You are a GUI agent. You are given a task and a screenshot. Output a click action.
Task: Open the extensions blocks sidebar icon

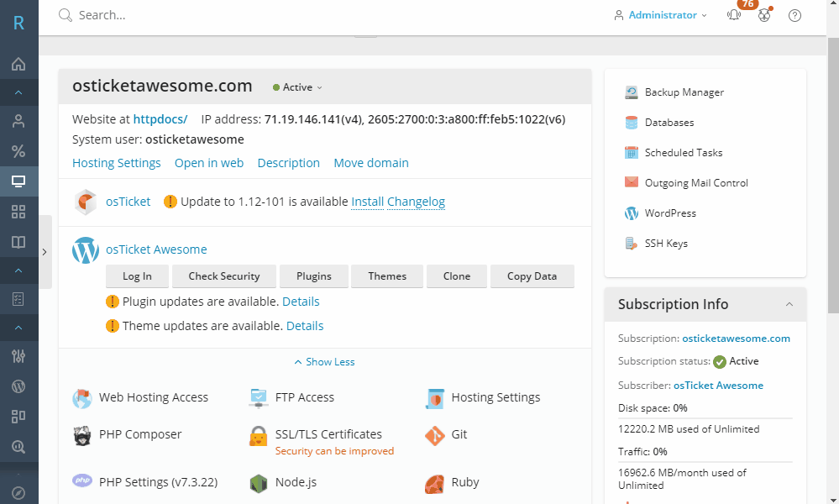18,417
